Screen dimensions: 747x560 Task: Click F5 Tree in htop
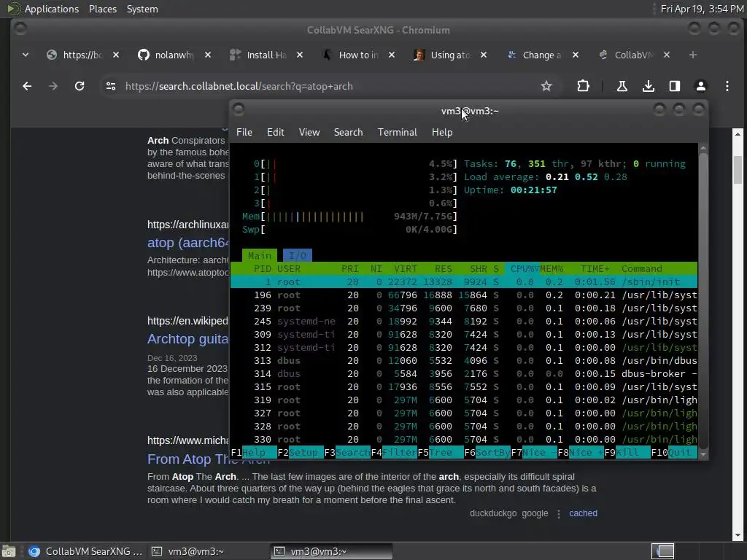[441, 453]
